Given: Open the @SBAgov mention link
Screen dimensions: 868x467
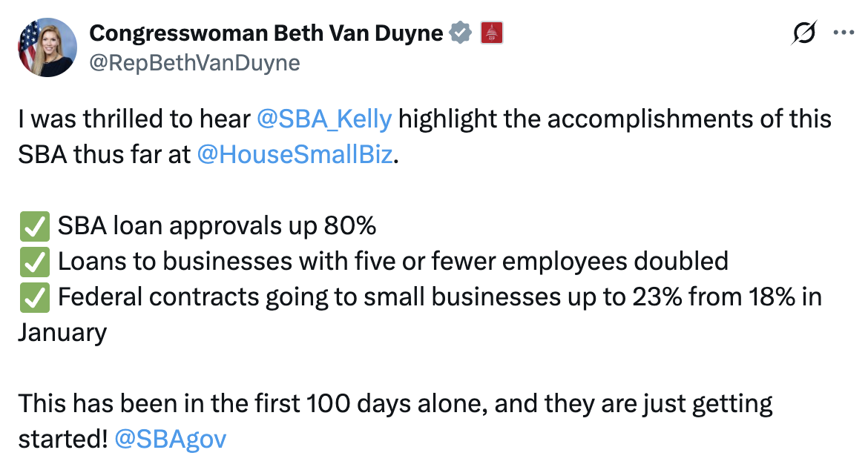Looking at the screenshot, I should (x=171, y=440).
